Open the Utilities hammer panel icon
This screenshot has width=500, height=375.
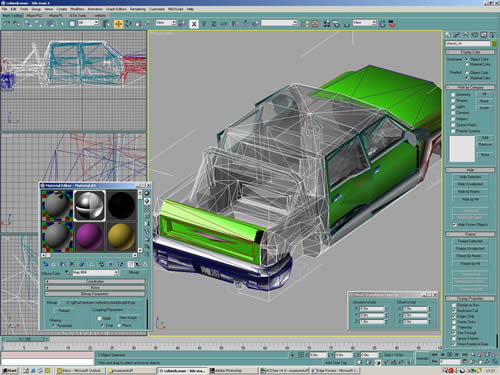pos(492,35)
